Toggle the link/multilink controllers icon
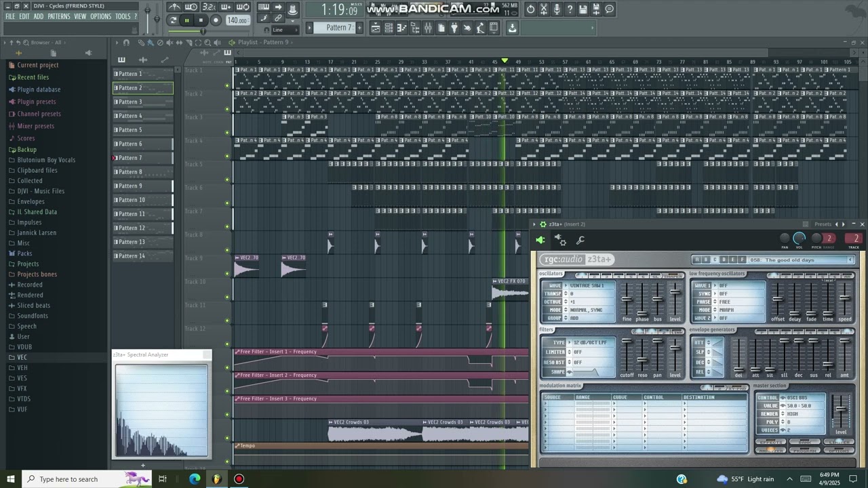The width and height of the screenshot is (868, 488). coord(278,18)
